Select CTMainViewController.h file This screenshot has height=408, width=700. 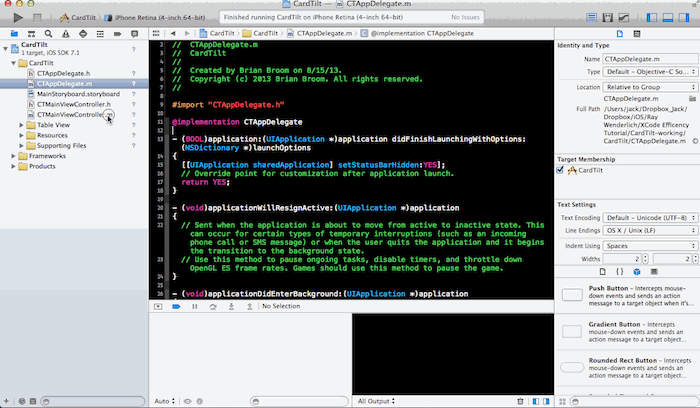pos(74,104)
